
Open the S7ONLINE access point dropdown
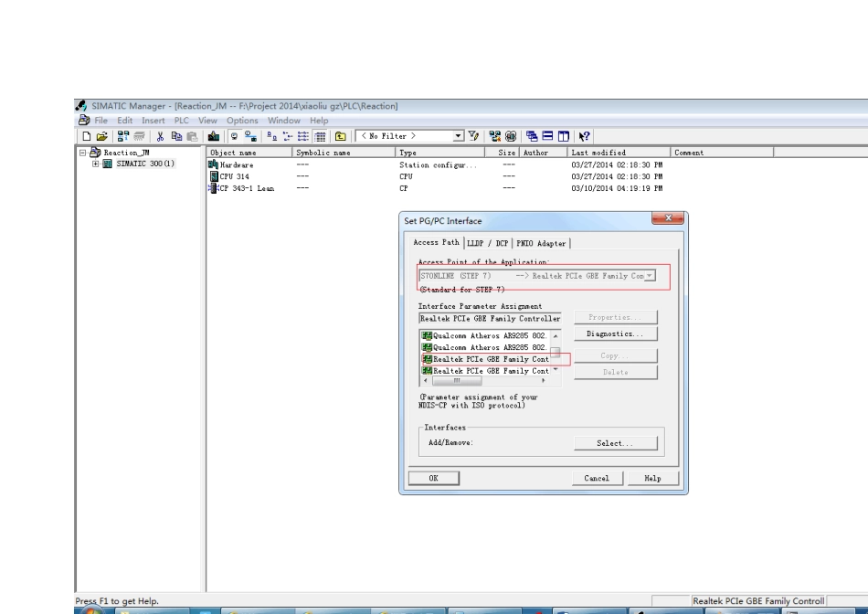pos(650,276)
